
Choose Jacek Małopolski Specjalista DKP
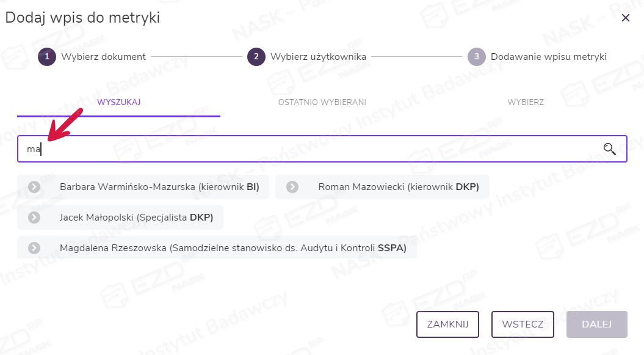[136, 217]
